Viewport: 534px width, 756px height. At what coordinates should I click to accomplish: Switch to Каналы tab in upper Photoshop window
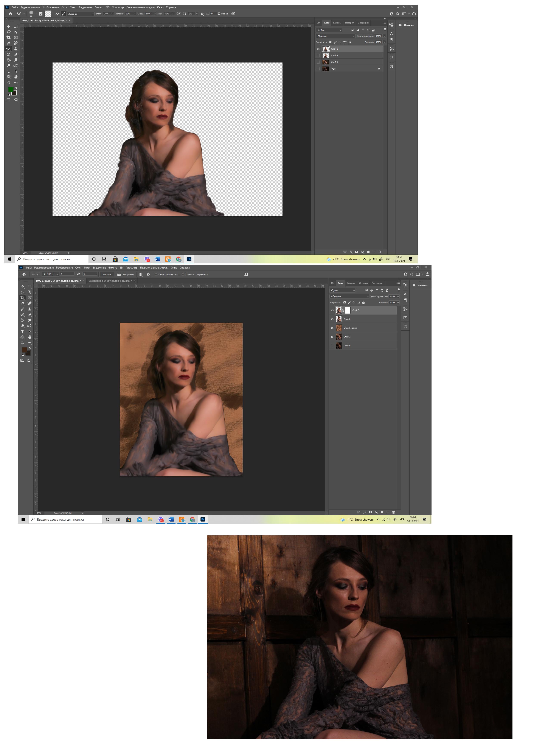[337, 23]
